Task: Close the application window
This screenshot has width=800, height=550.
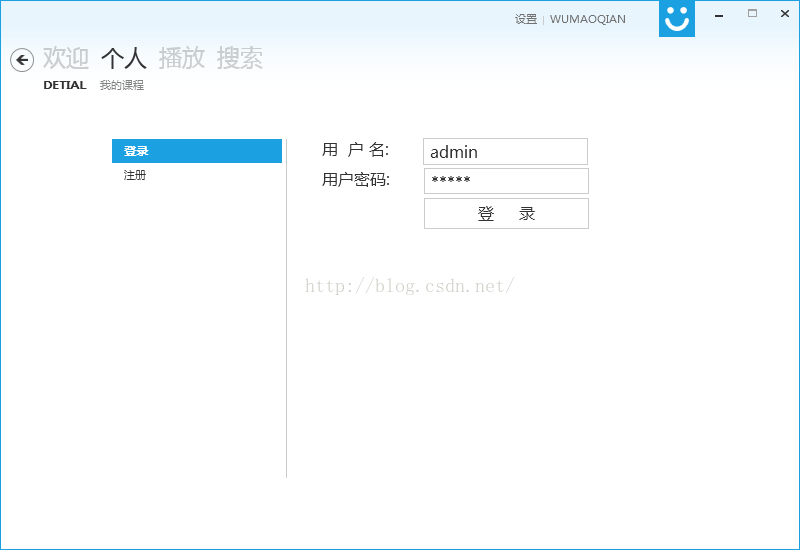Action: tap(785, 14)
